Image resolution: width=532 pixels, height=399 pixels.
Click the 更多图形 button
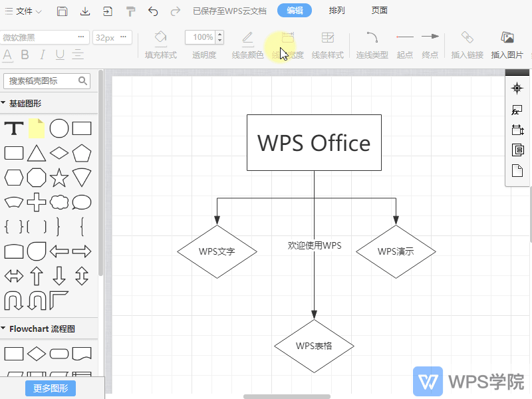51,388
